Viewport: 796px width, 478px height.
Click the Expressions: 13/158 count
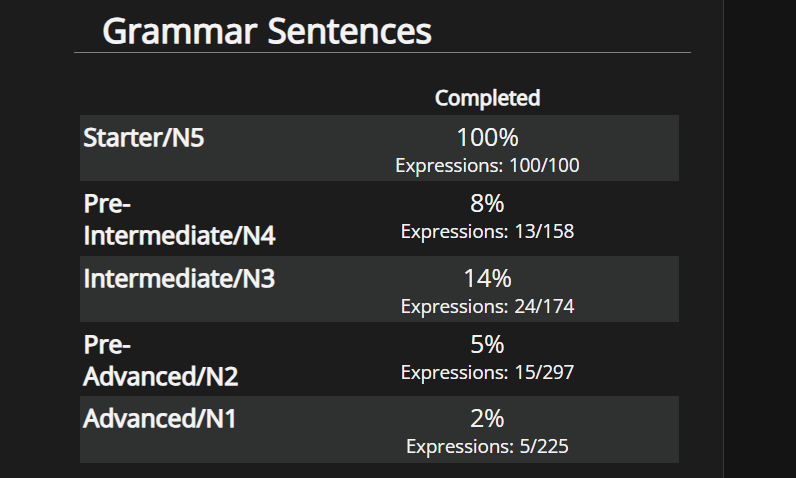(487, 232)
